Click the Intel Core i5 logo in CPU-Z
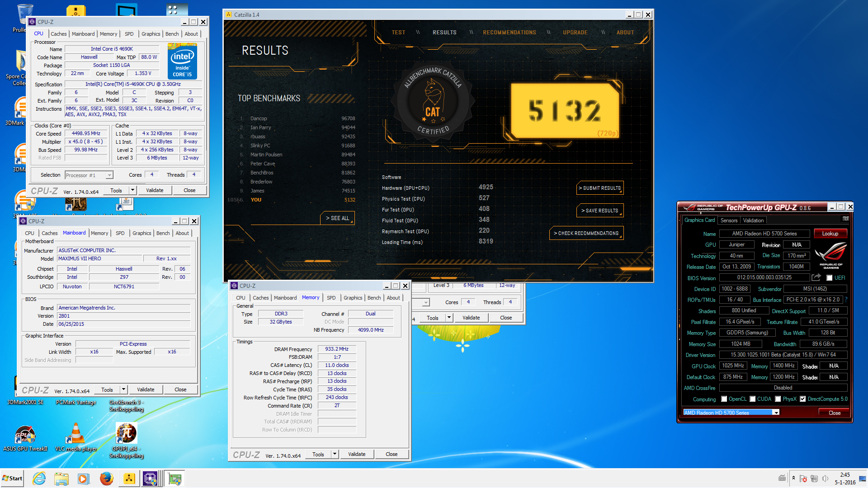 point(182,61)
